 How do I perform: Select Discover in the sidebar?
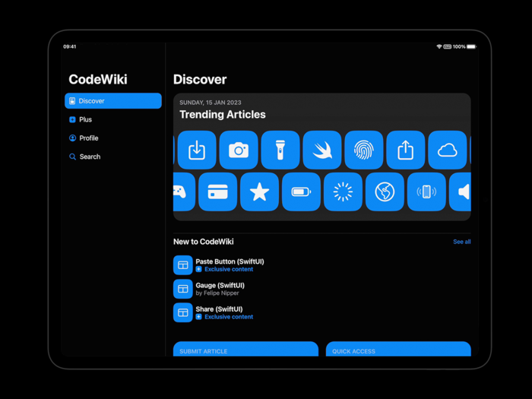pos(113,101)
